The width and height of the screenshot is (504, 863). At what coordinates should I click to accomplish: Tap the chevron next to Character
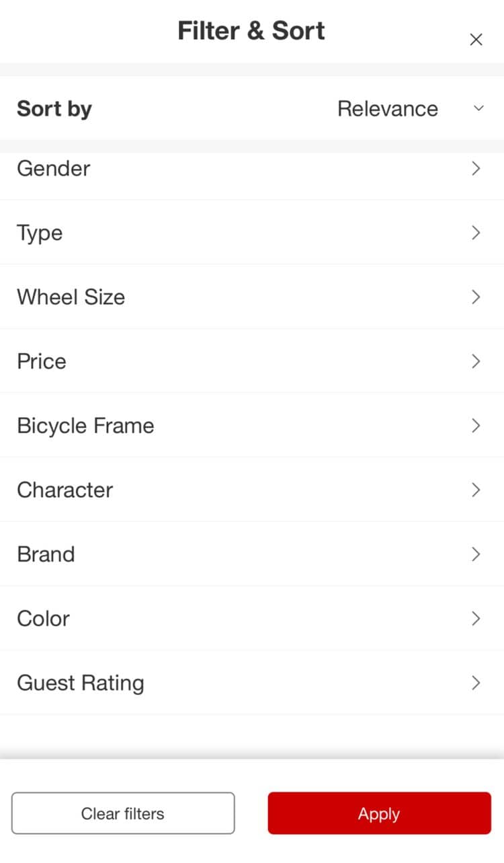[476, 490]
